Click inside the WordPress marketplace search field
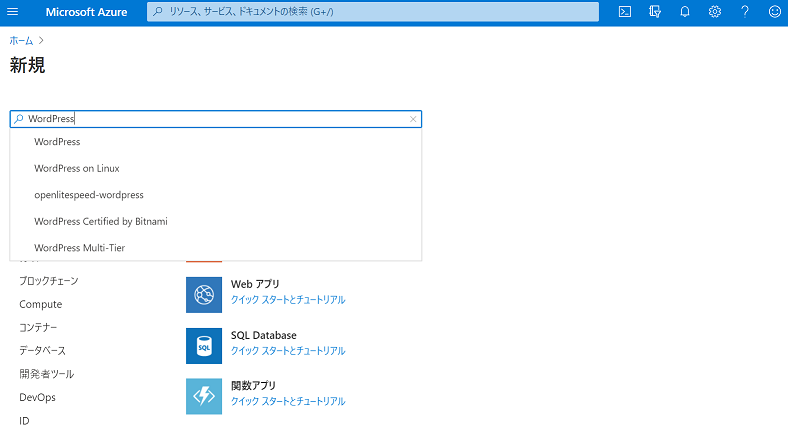Image resolution: width=788 pixels, height=428 pixels. click(216, 119)
